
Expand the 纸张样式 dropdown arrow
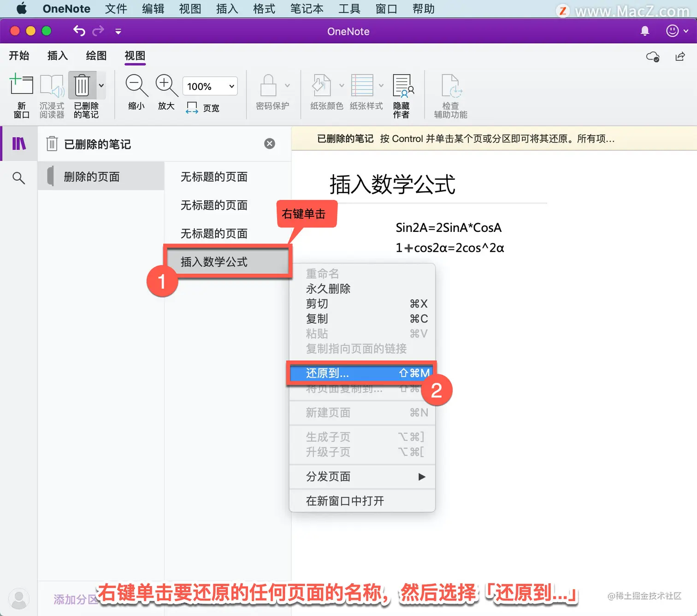coord(381,85)
